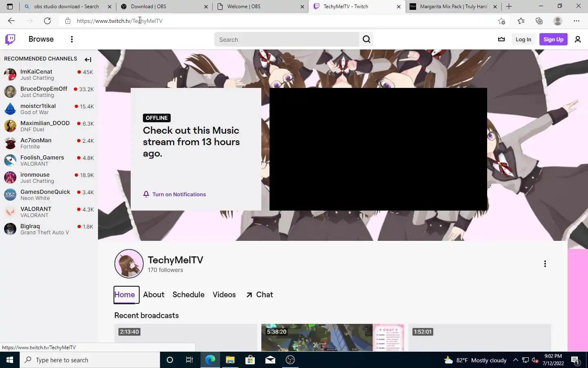This screenshot has height=368, width=588.
Task: Select the Schedule channel tab
Action: coord(188,295)
